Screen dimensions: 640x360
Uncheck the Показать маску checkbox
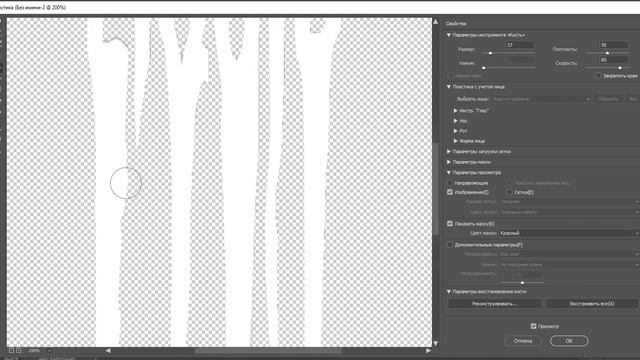tap(450, 224)
